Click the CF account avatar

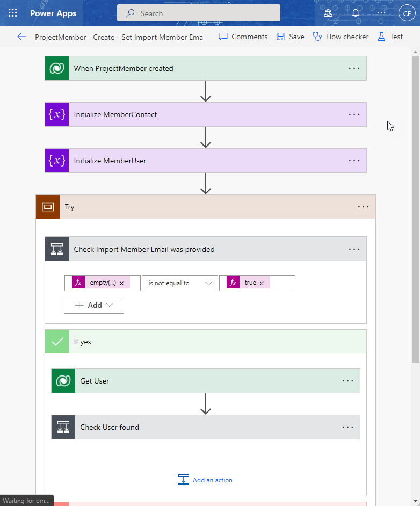point(406,13)
